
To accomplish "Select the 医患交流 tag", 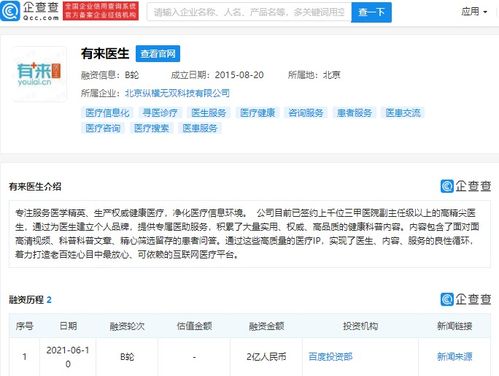I will (403, 113).
